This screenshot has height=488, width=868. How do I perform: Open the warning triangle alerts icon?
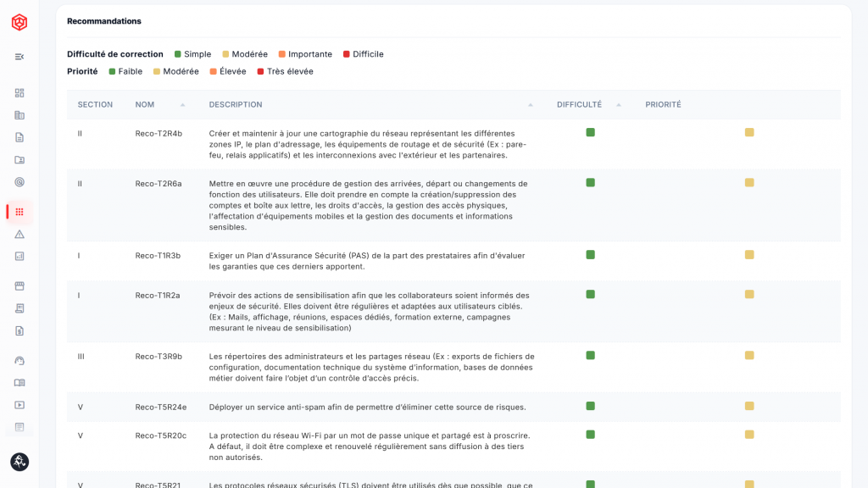[19, 234]
